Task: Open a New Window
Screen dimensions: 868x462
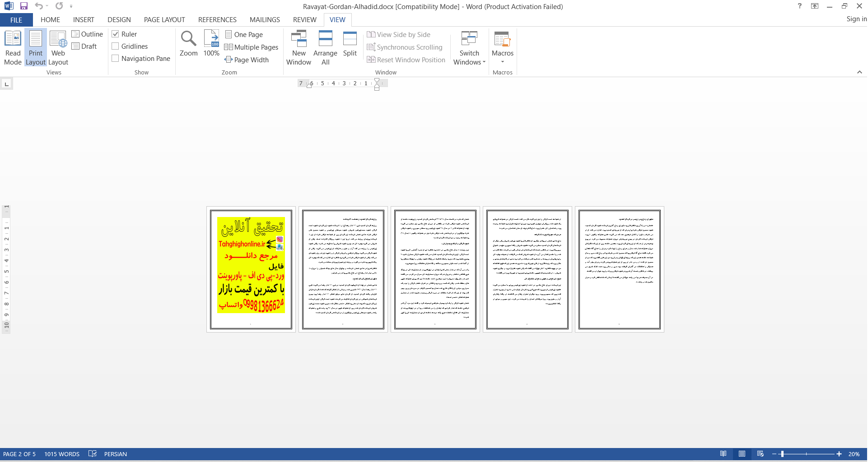Action: (299, 48)
